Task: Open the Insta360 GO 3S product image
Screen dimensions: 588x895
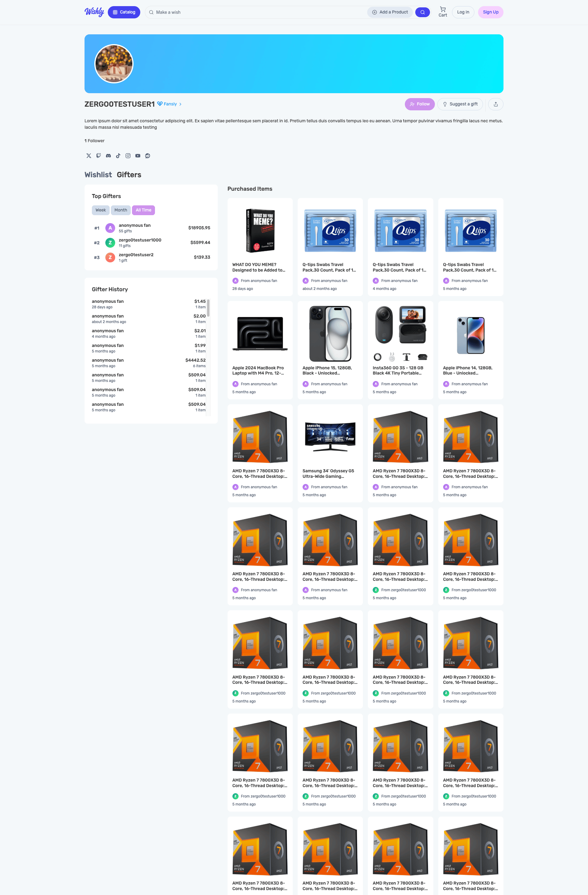Action: pyautogui.click(x=401, y=333)
